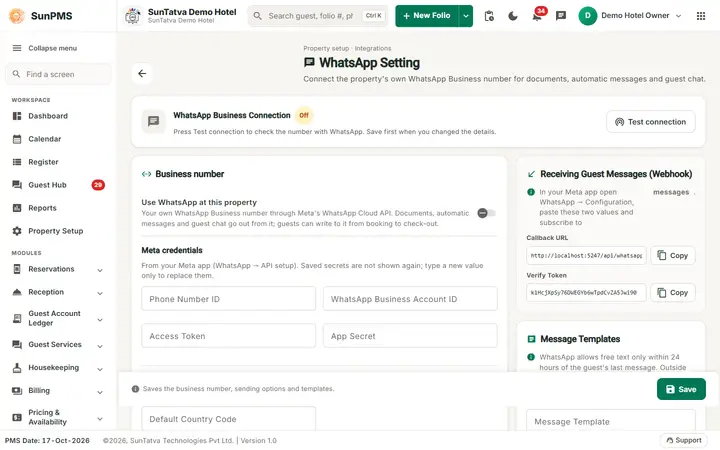Viewport: 720px width, 450px height.
Task: Click the Off status badge
Action: coord(304,115)
